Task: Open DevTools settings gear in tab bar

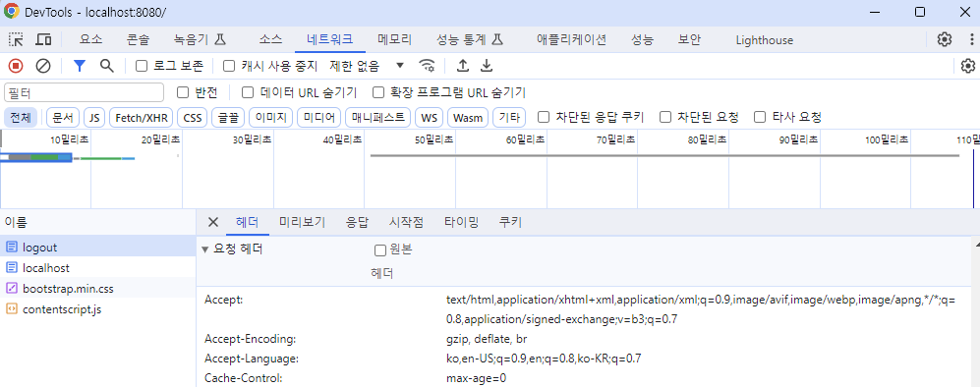Action: [945, 40]
